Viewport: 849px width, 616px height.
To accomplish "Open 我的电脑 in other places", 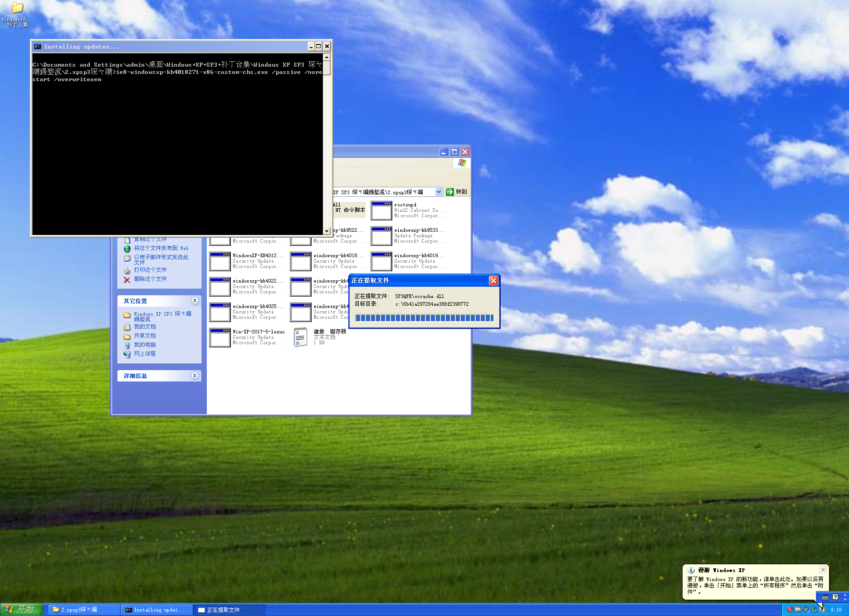I will (x=145, y=345).
